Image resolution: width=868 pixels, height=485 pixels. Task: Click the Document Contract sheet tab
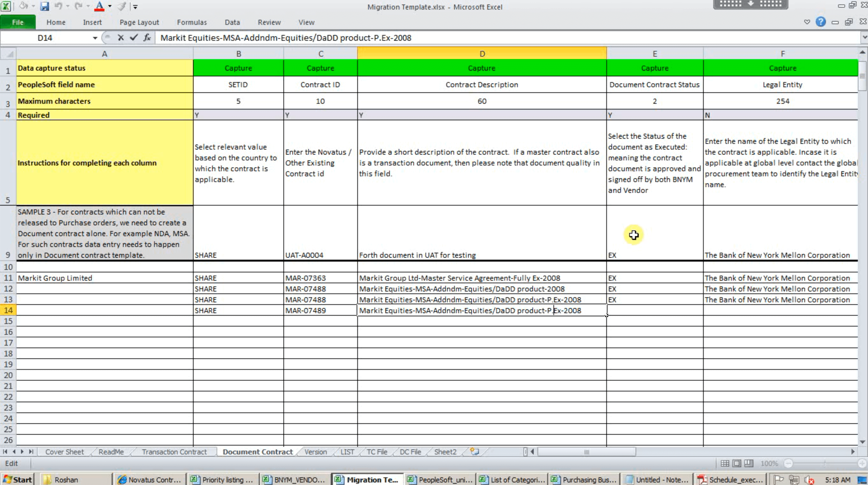[x=258, y=452]
